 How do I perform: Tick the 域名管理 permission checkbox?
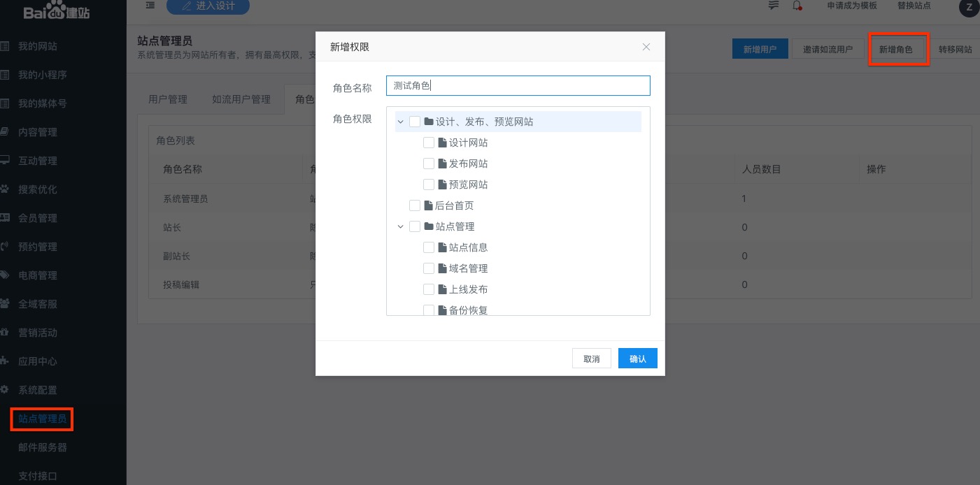pyautogui.click(x=429, y=268)
